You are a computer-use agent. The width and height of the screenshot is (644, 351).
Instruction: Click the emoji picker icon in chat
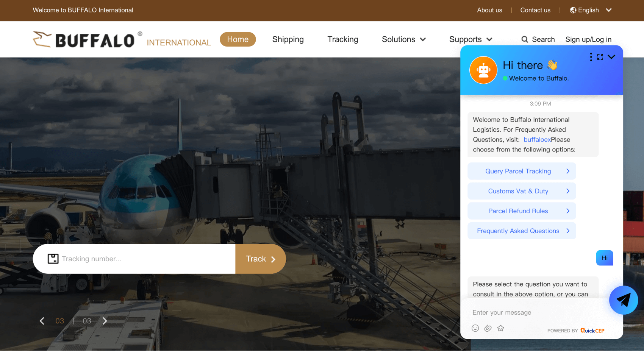475,328
